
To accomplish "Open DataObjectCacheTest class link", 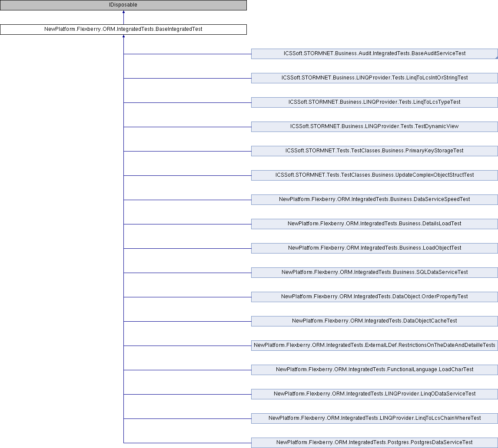I will coord(375,321).
